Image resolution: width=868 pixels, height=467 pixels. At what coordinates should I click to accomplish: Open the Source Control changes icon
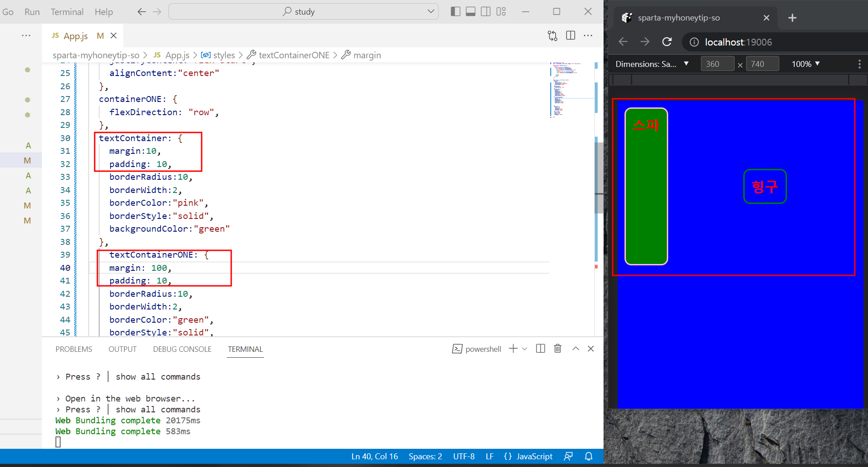(553, 36)
